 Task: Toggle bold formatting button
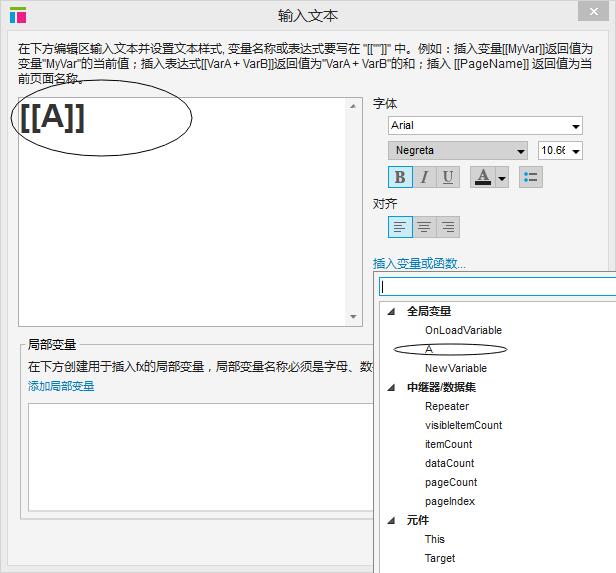400,177
